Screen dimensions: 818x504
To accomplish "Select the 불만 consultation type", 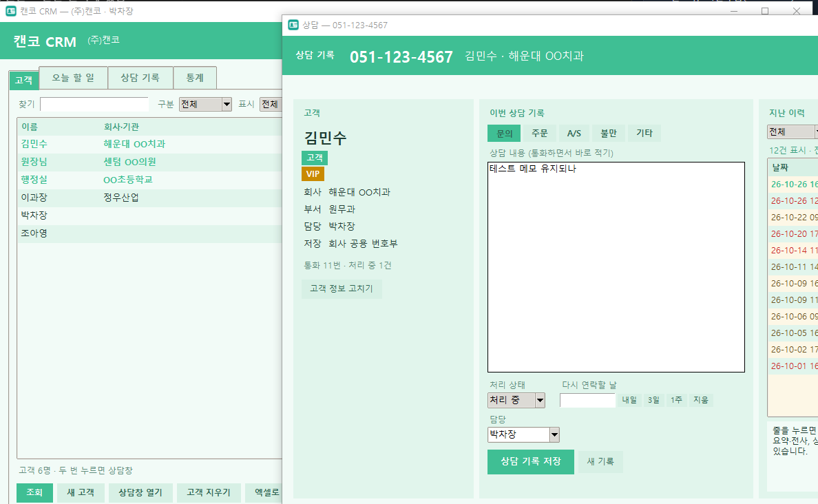I will click(608, 134).
